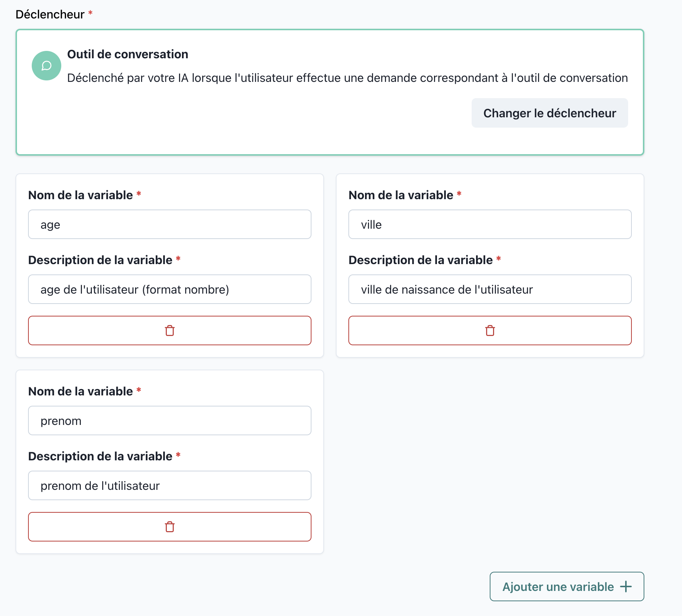The width and height of the screenshot is (682, 616).
Task: Click Nom de la variable label above ville
Action: point(401,195)
